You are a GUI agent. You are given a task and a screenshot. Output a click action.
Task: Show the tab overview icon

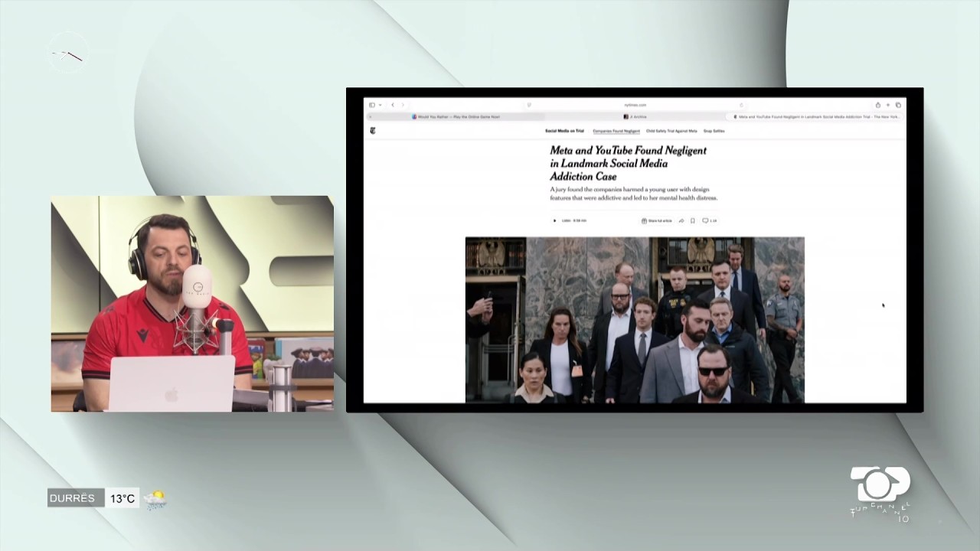pos(898,105)
